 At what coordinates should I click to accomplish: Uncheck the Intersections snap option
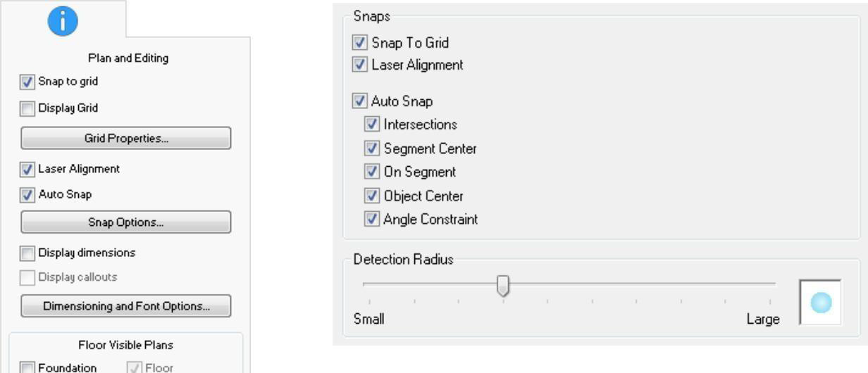372,125
